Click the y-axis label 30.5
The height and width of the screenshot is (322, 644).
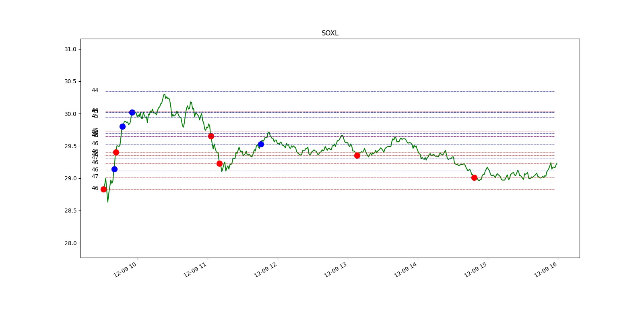tap(70, 81)
